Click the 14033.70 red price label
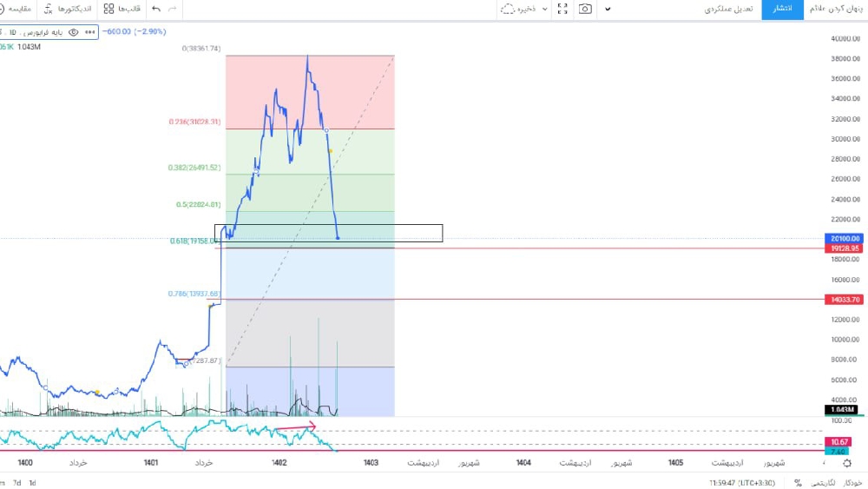This screenshot has width=868, height=489. point(845,300)
